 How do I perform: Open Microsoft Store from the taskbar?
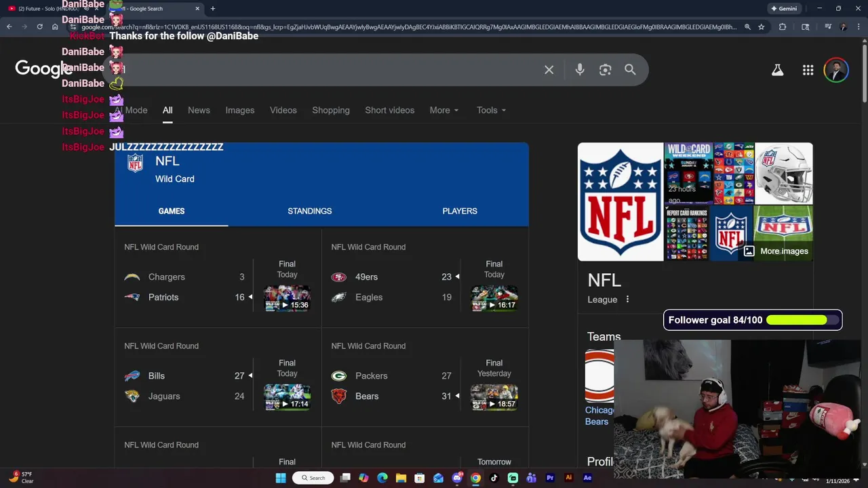point(420,478)
